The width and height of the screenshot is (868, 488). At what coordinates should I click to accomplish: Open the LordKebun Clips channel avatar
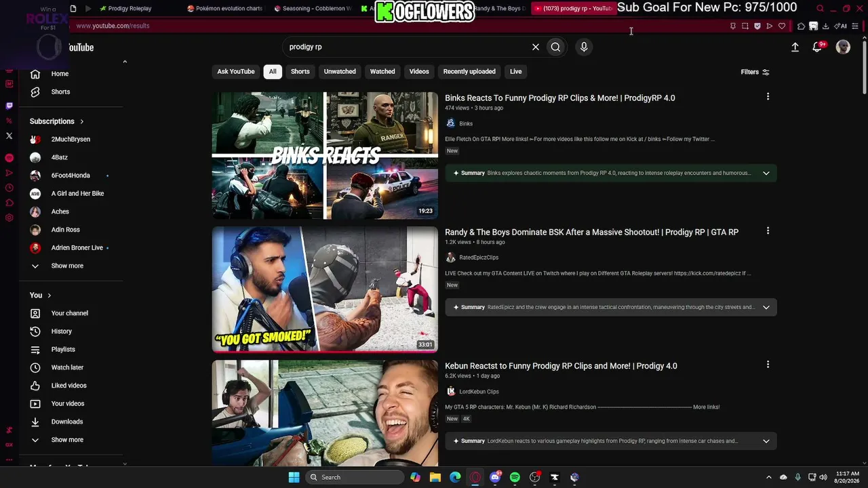pos(450,392)
